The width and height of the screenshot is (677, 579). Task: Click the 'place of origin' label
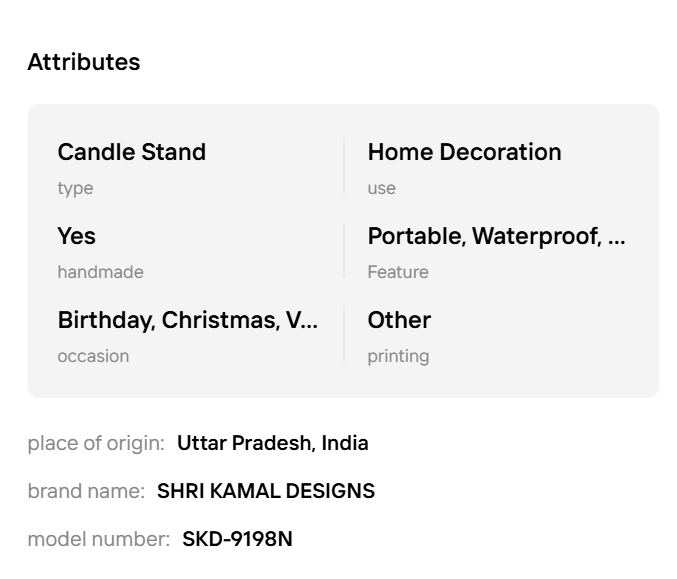click(95, 443)
